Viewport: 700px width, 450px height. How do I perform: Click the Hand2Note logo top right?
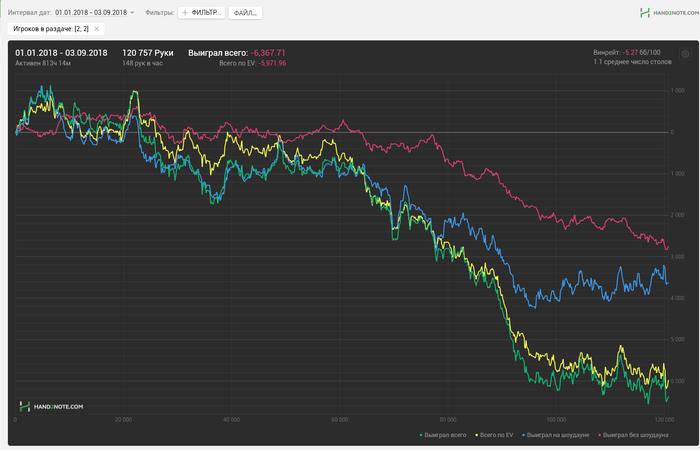669,12
